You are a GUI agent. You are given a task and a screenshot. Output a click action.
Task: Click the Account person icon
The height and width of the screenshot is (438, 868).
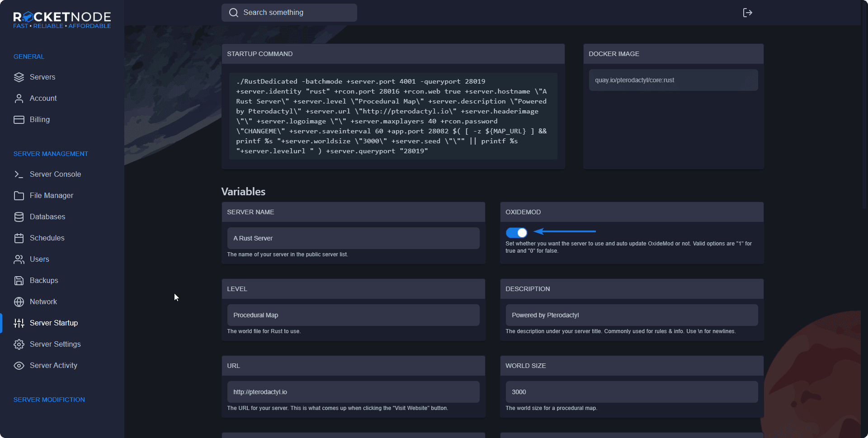[x=19, y=99]
